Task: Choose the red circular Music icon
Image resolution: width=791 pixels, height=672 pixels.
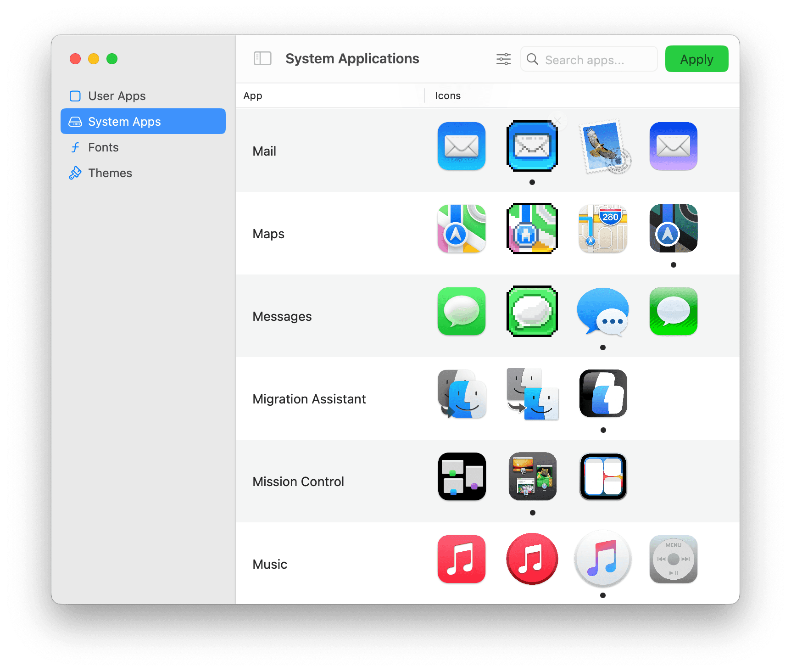Action: 532,559
